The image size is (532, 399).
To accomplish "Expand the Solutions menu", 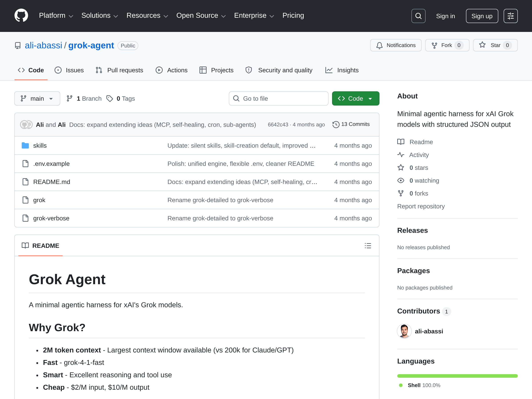I will [100, 16].
